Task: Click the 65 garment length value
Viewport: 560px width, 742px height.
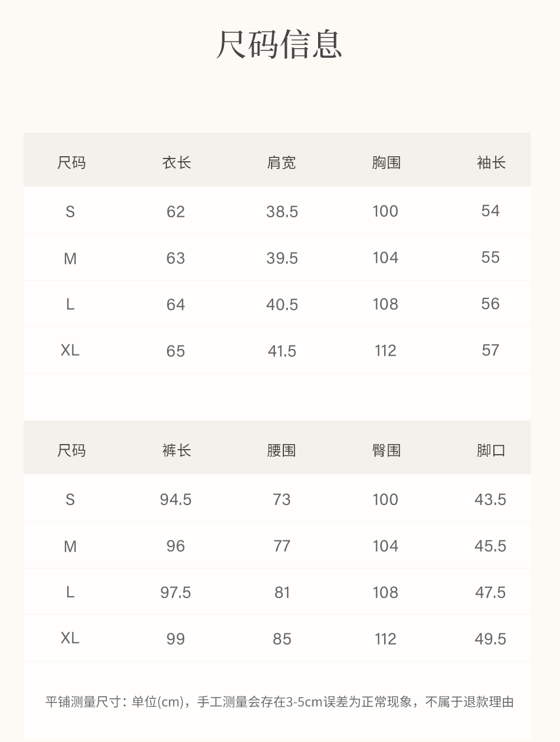Action: pos(176,351)
